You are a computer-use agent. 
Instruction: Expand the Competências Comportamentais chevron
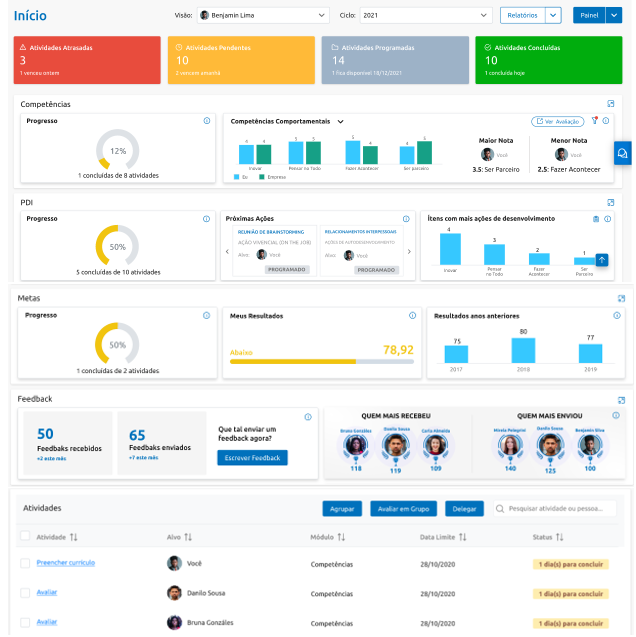[x=341, y=122]
